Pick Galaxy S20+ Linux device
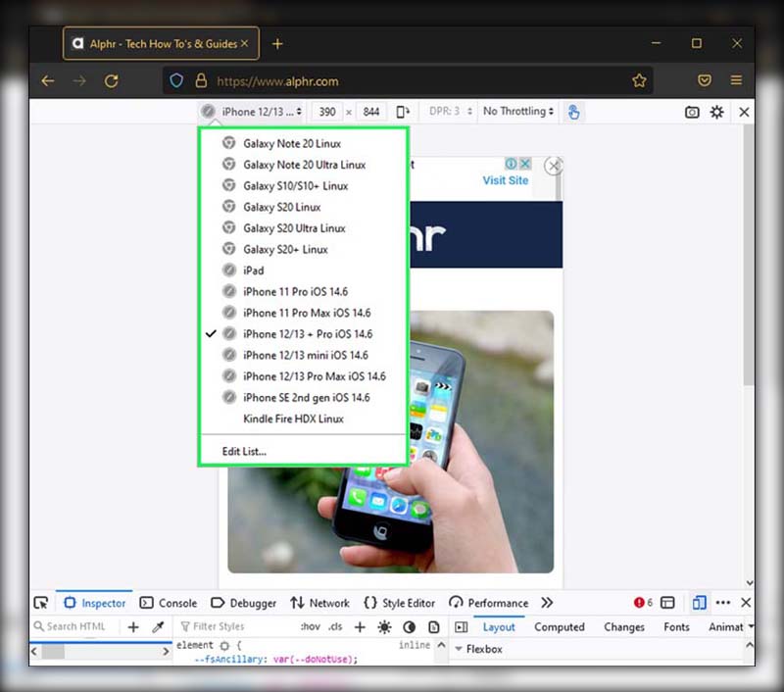The width and height of the screenshot is (784, 692). [x=303, y=250]
